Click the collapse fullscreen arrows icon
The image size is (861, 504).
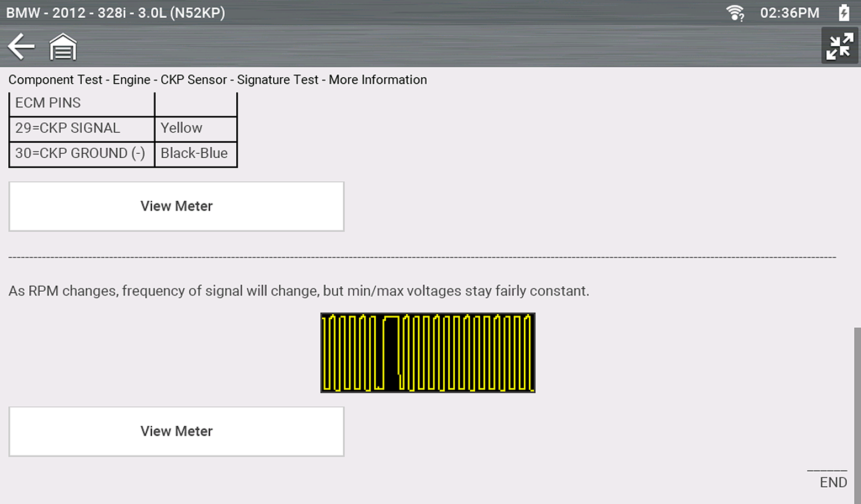pyautogui.click(x=839, y=46)
